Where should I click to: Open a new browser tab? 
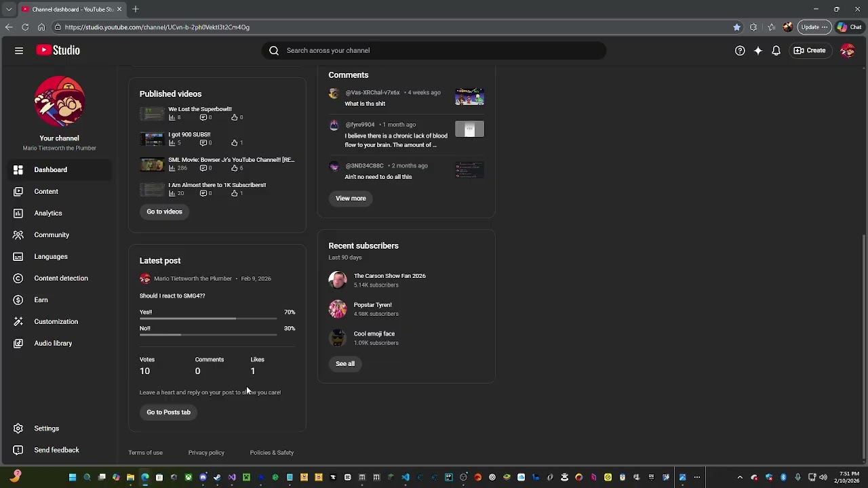click(x=136, y=9)
